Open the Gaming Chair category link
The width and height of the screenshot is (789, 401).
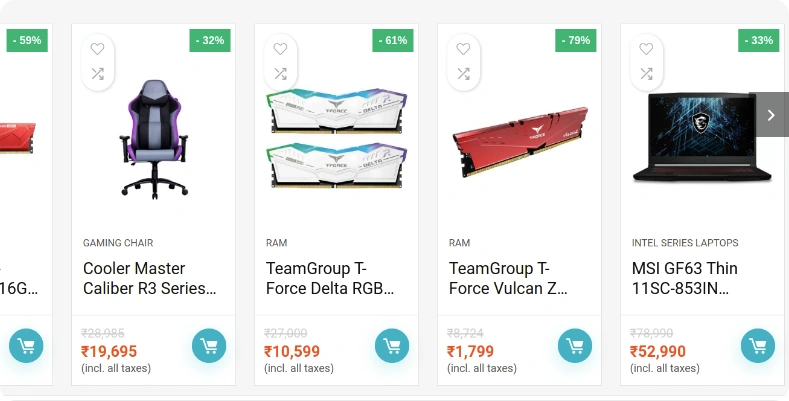pos(118,243)
